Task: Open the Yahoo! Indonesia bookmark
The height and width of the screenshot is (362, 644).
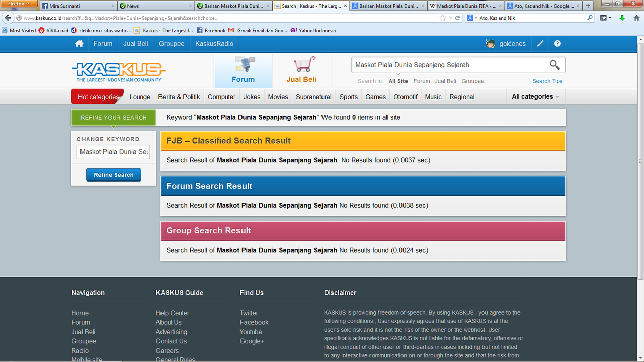Action: (313, 30)
